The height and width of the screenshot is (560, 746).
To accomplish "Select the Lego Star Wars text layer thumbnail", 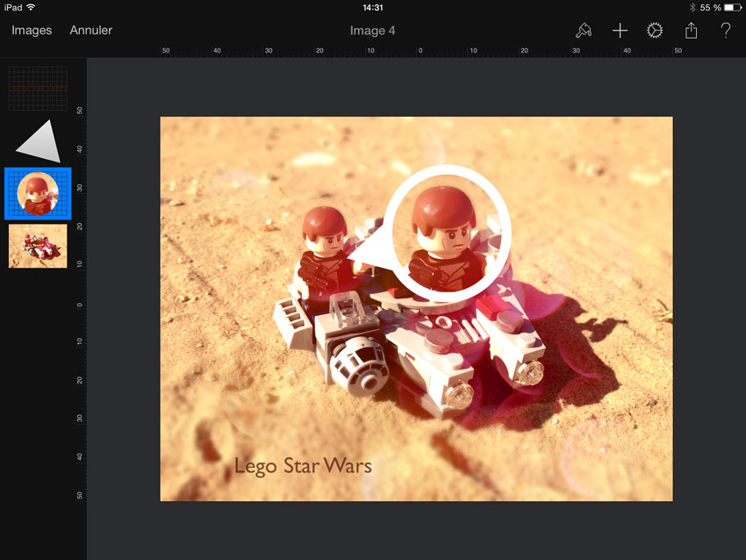I will (x=38, y=88).
